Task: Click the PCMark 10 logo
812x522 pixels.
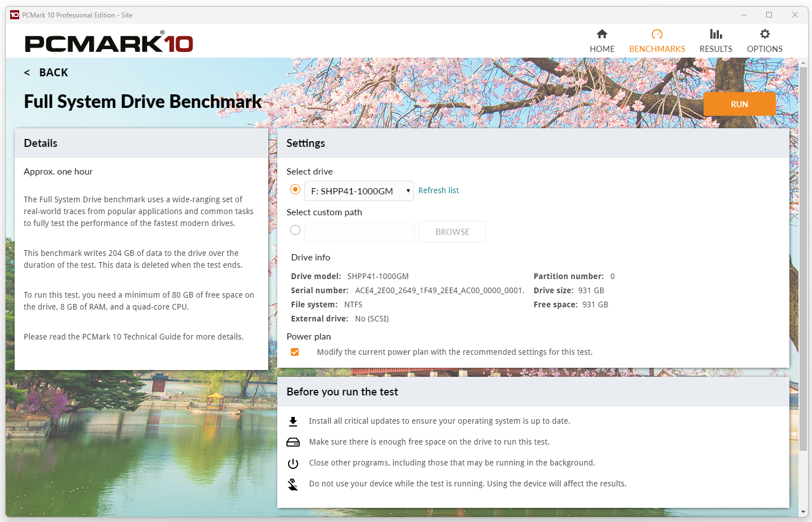Action: click(109, 43)
